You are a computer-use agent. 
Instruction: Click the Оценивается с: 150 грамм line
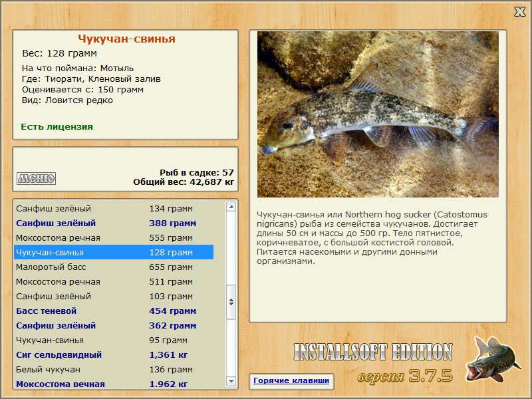point(82,90)
